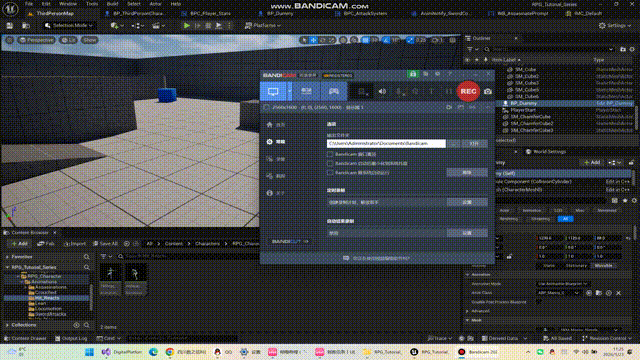Click the green lock icon in Bandicam title bar

(413, 74)
